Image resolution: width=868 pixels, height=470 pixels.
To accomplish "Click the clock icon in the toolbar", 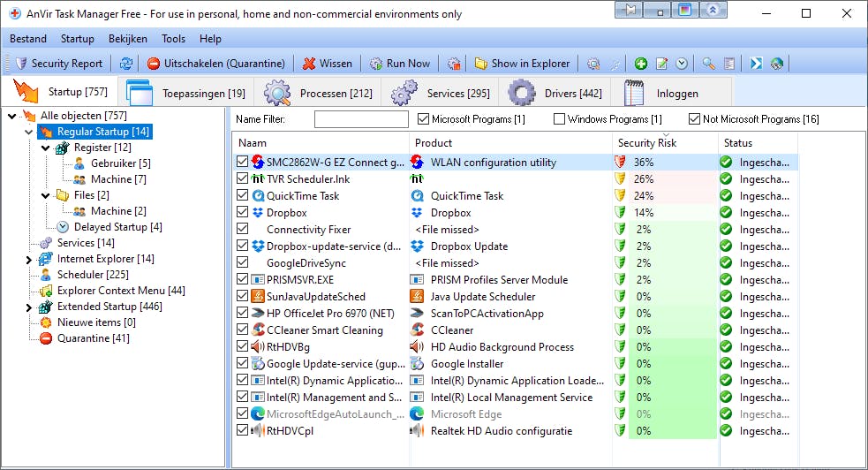I will [682, 64].
